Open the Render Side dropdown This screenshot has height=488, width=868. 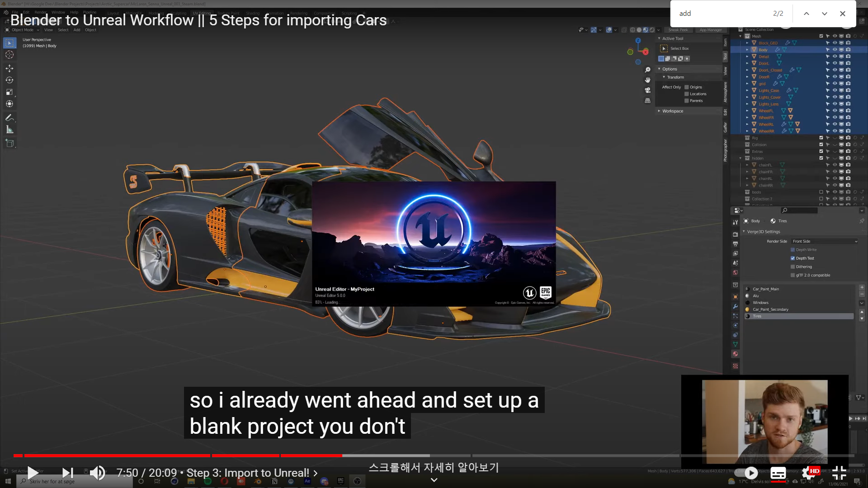click(x=825, y=241)
